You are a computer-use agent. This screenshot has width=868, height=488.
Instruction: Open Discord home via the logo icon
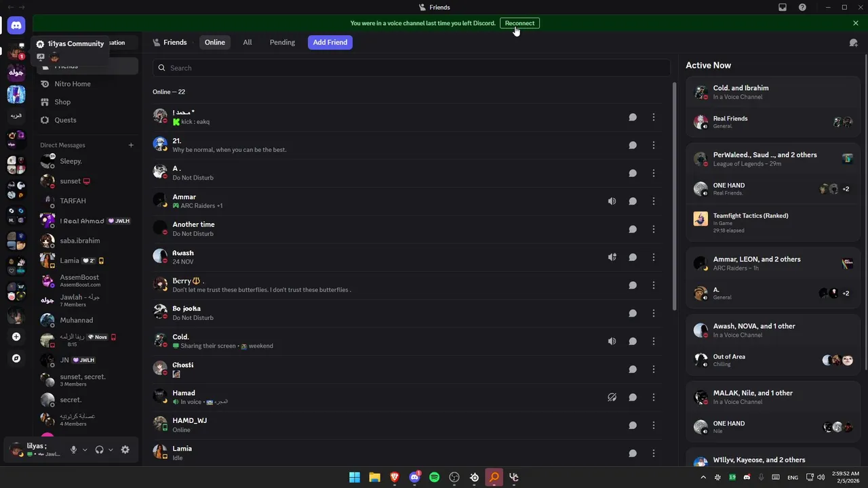16,26
